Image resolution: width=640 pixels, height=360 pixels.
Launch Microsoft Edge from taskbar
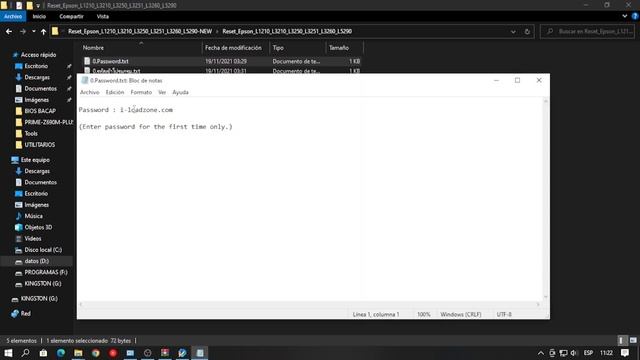(61, 353)
